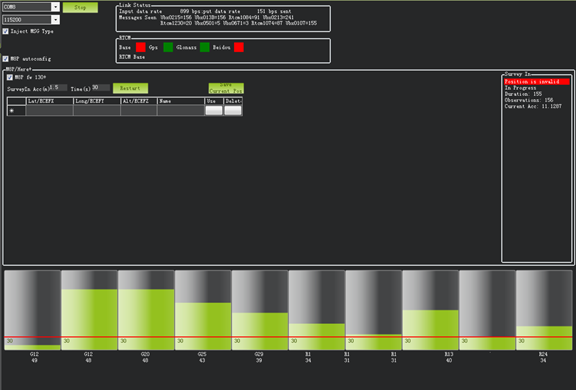The height and width of the screenshot is (391, 577).
Task: Select the G20 satellite signal bar
Action: coord(146,310)
